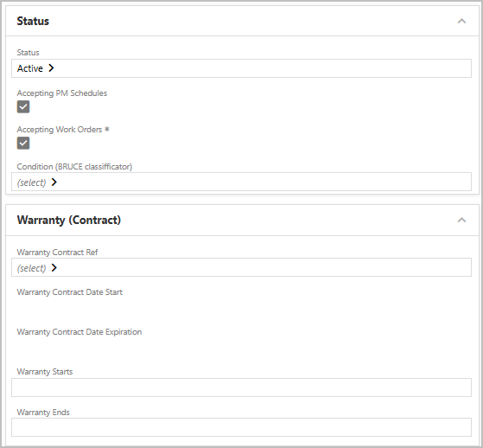Image resolution: width=483 pixels, height=448 pixels.
Task: Click the Accepting Work Orders label
Action: (x=60, y=130)
